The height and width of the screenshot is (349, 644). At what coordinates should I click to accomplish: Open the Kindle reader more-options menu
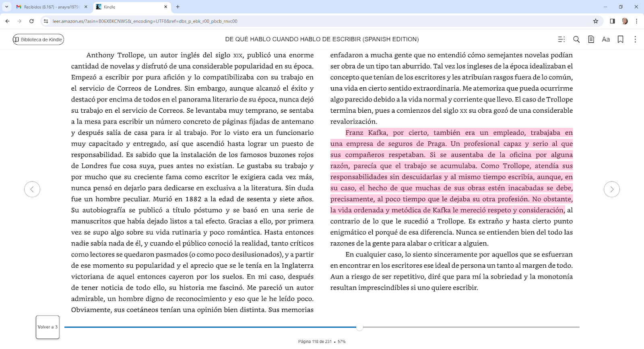pos(635,39)
